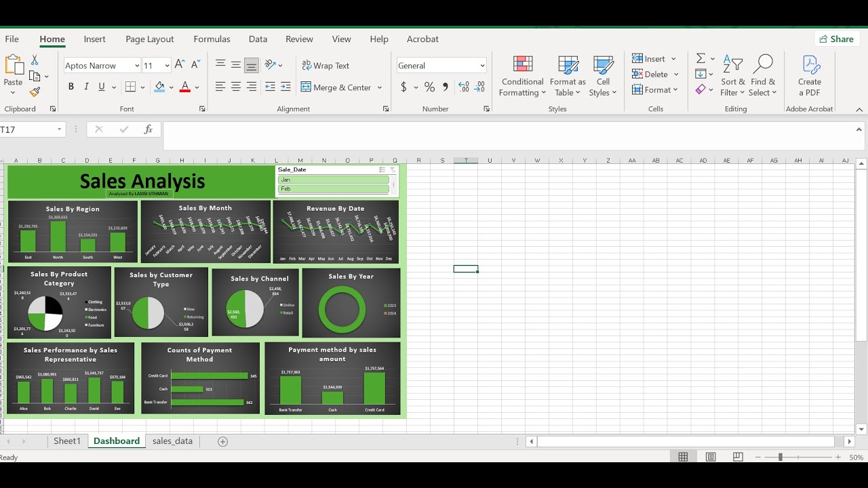Image resolution: width=868 pixels, height=488 pixels.
Task: Click the Decrease Indent icon
Action: pos(270,87)
